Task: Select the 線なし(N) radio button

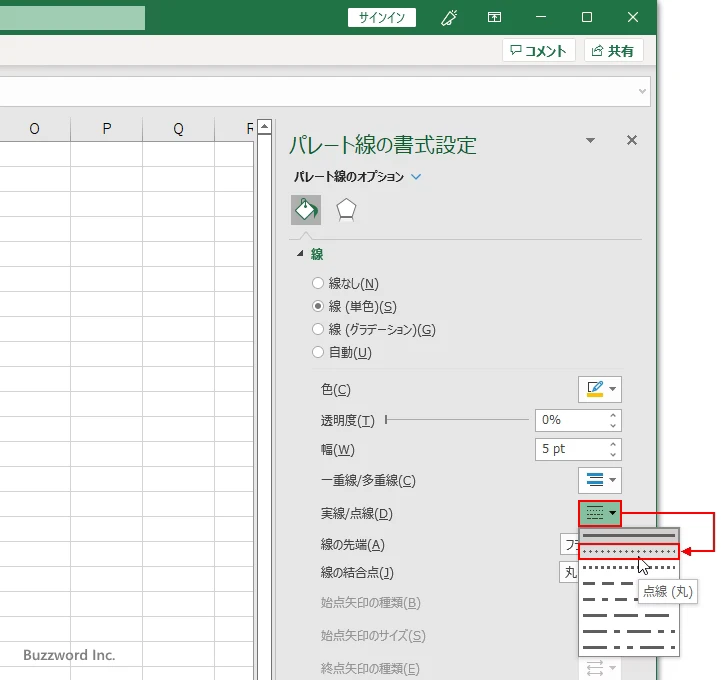Action: coord(318,283)
